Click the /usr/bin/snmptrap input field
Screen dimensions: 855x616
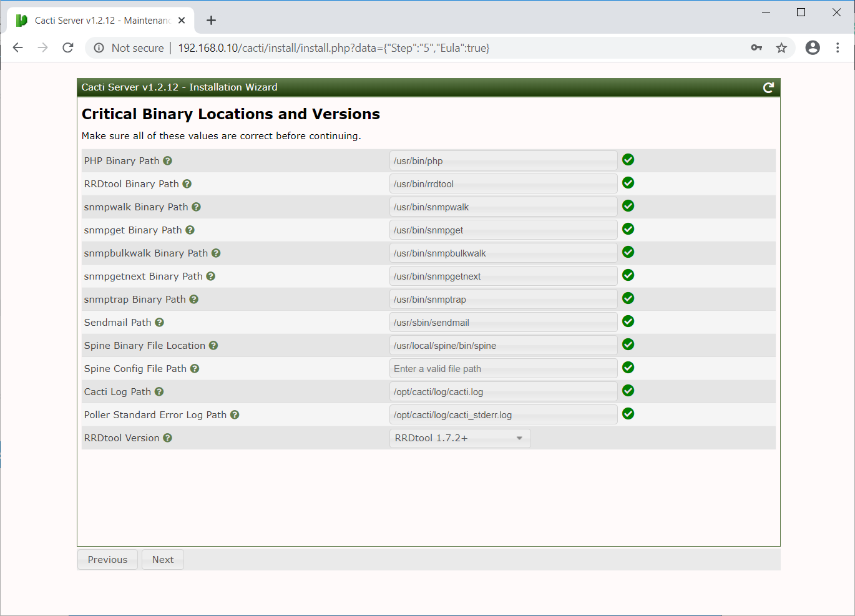coord(504,300)
